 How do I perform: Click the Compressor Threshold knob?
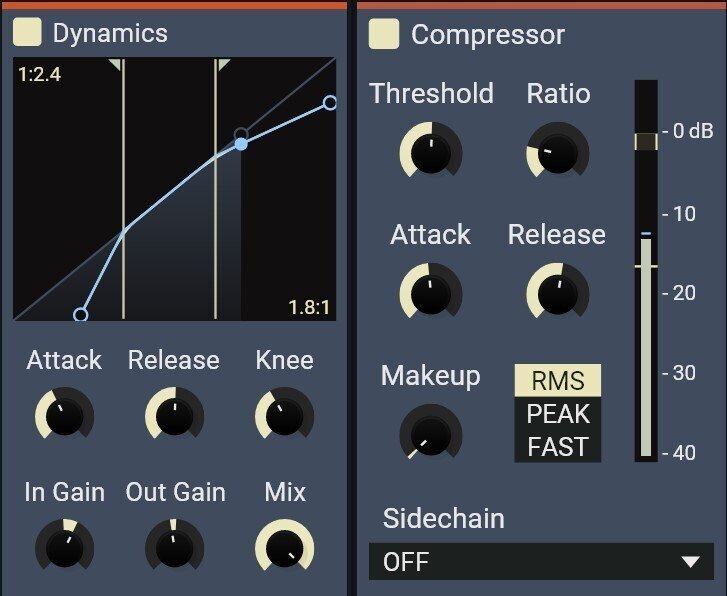coord(431,151)
